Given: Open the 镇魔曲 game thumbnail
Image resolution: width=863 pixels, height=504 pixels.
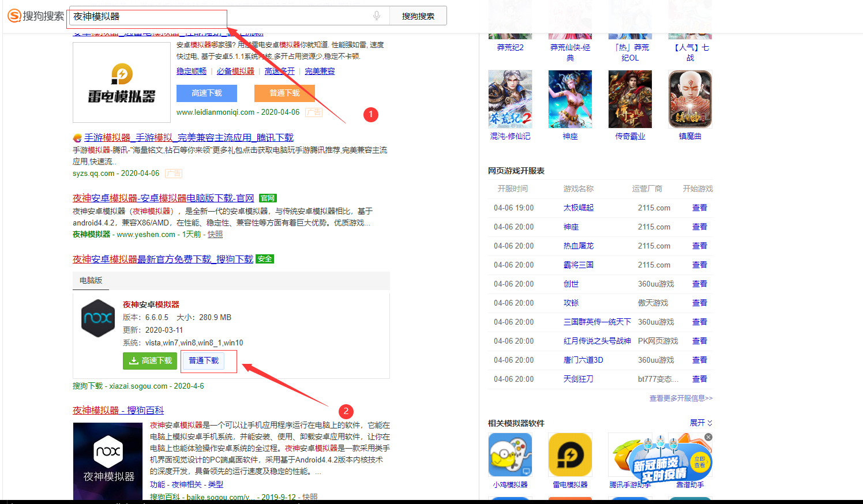Looking at the screenshot, I should pyautogui.click(x=690, y=99).
